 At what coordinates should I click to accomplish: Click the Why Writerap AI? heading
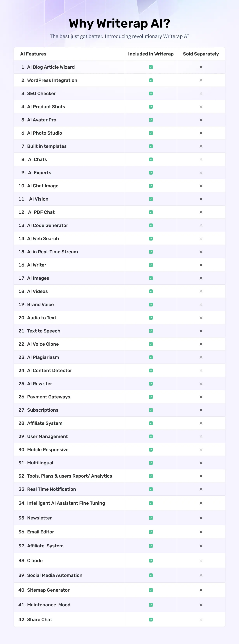[x=119, y=23]
